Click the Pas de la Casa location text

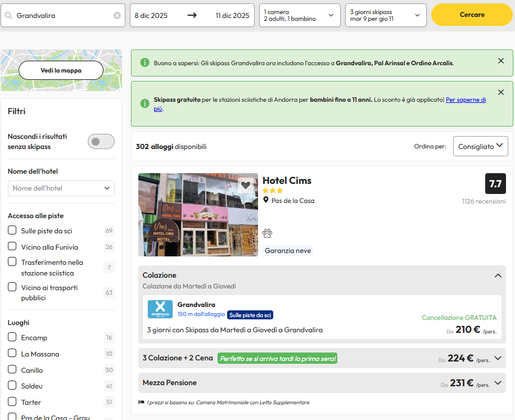(293, 201)
